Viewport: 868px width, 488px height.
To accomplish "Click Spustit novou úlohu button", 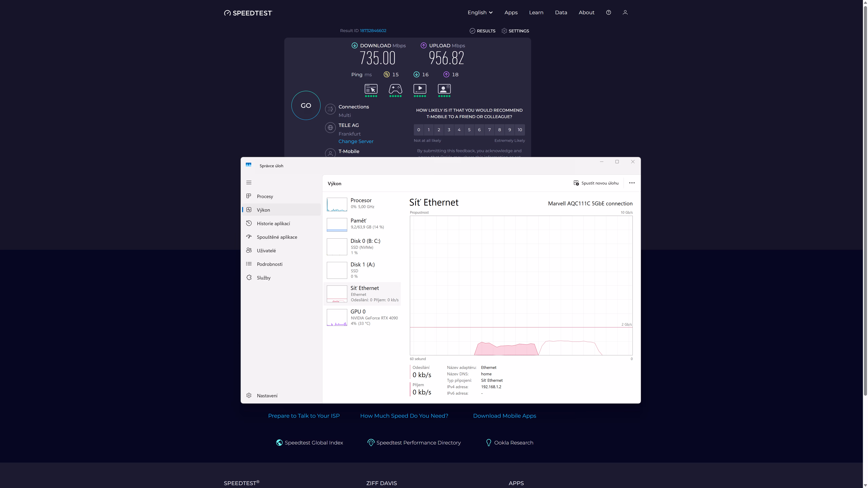I will (x=596, y=183).
